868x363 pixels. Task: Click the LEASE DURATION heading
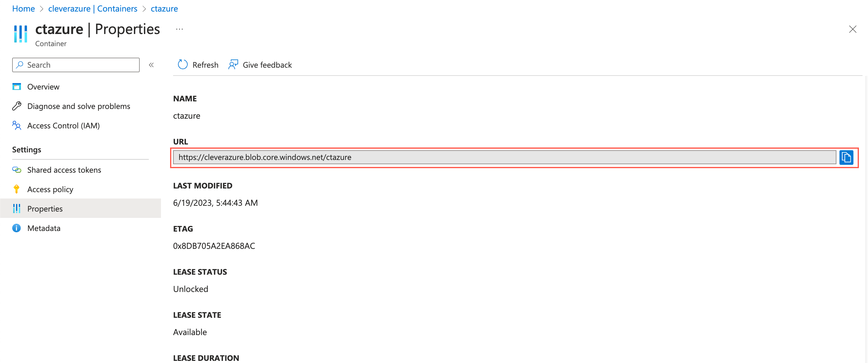pos(206,358)
